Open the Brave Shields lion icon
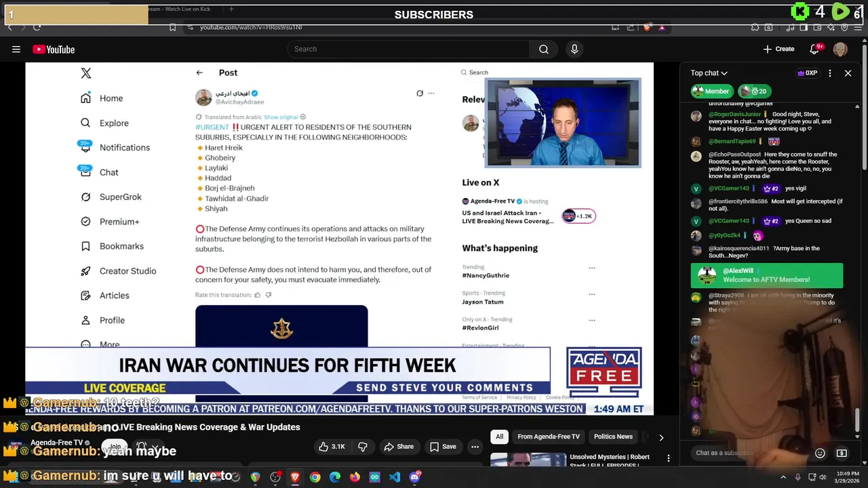Image resolution: width=868 pixels, height=488 pixels. [647, 27]
